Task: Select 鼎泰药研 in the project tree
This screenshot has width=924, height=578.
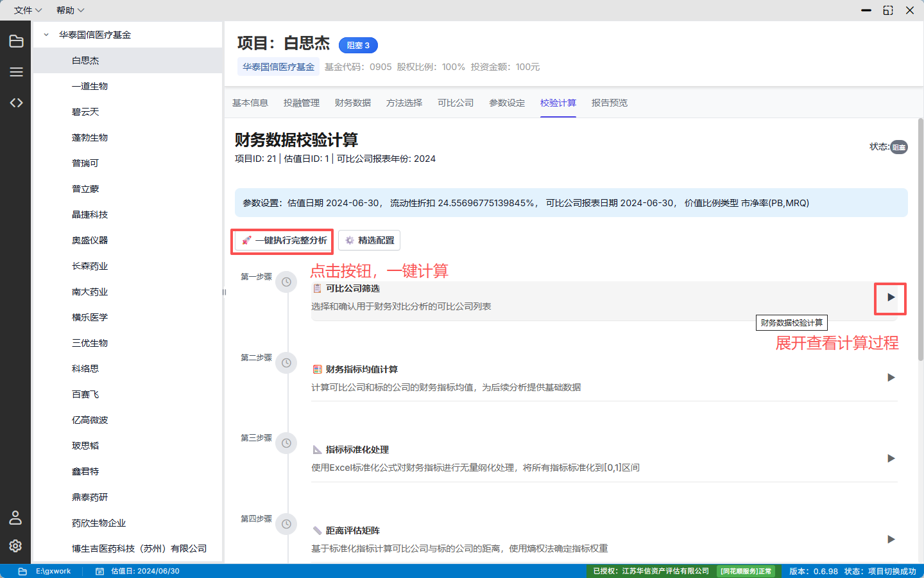Action: click(127, 497)
